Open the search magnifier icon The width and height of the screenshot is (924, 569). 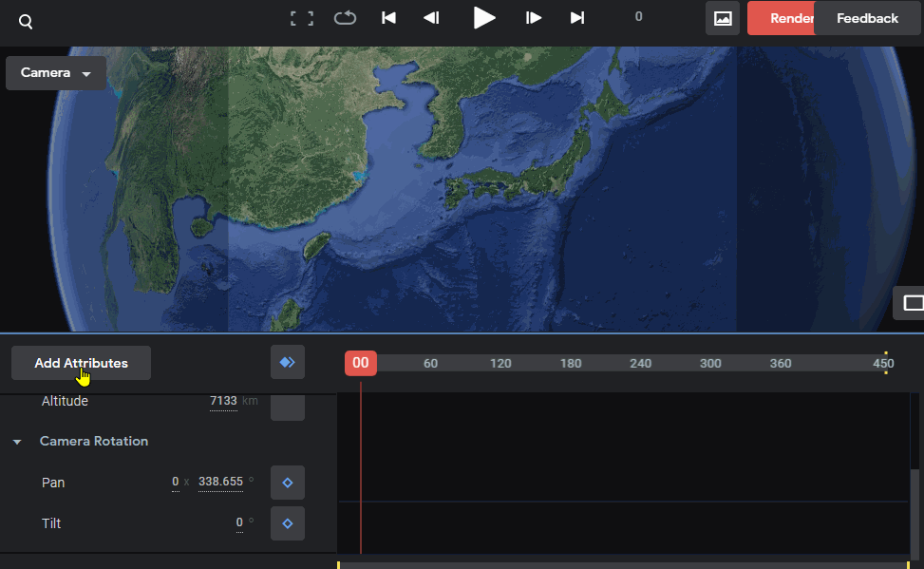pos(26,22)
